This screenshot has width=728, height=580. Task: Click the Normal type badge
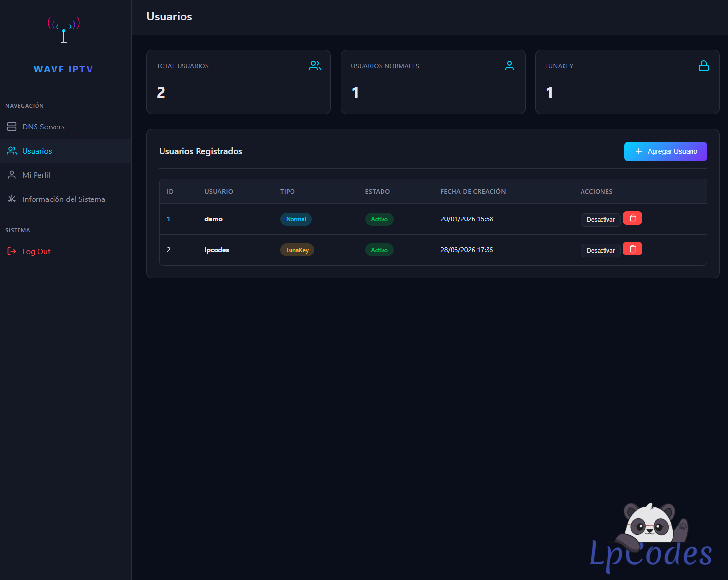[x=296, y=219]
